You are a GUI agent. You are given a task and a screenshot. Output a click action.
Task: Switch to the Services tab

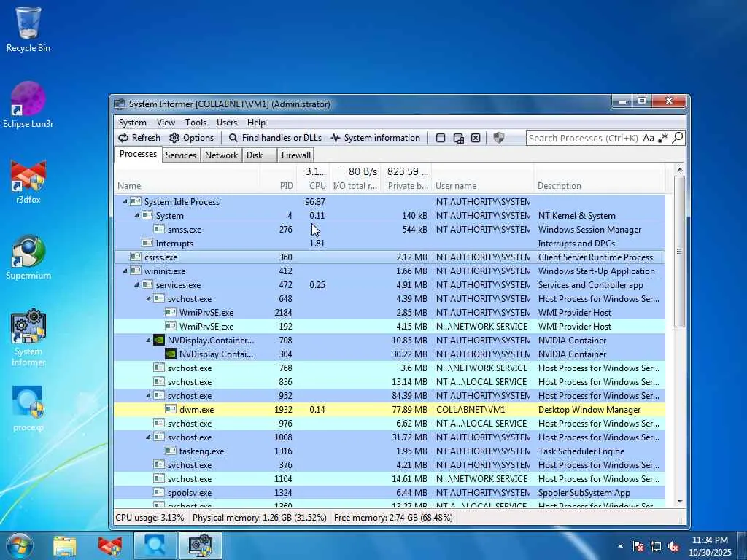181,155
